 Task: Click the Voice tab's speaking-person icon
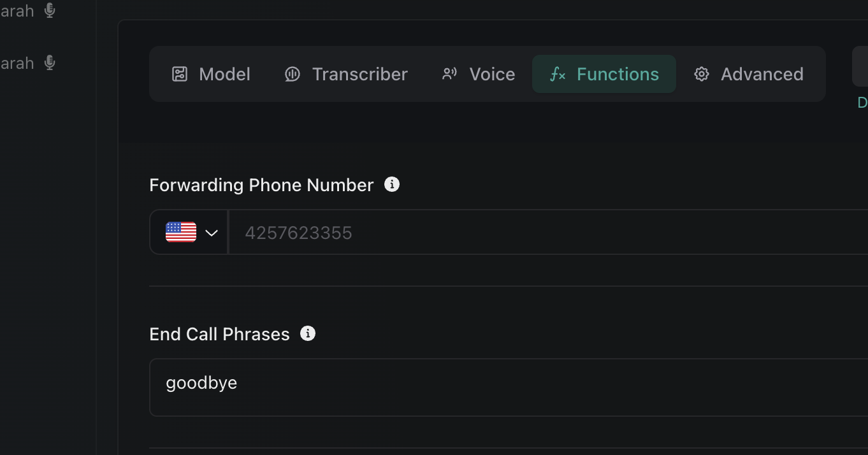click(450, 75)
